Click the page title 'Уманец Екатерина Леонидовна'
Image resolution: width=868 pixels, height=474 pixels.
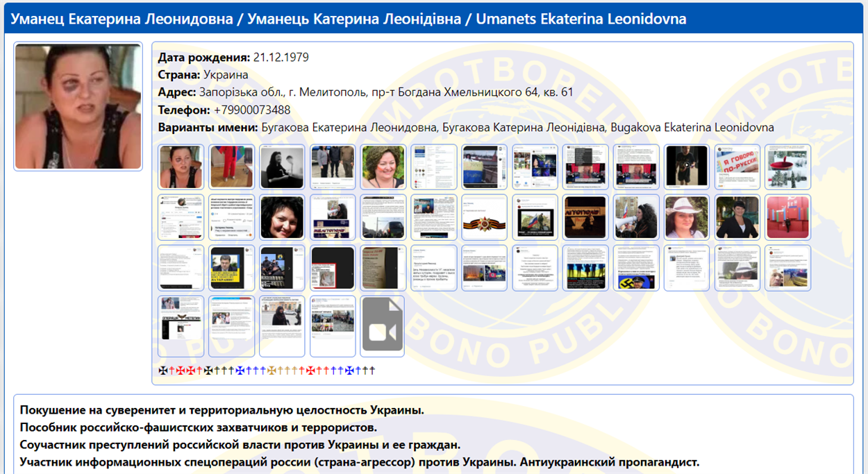[122, 19]
